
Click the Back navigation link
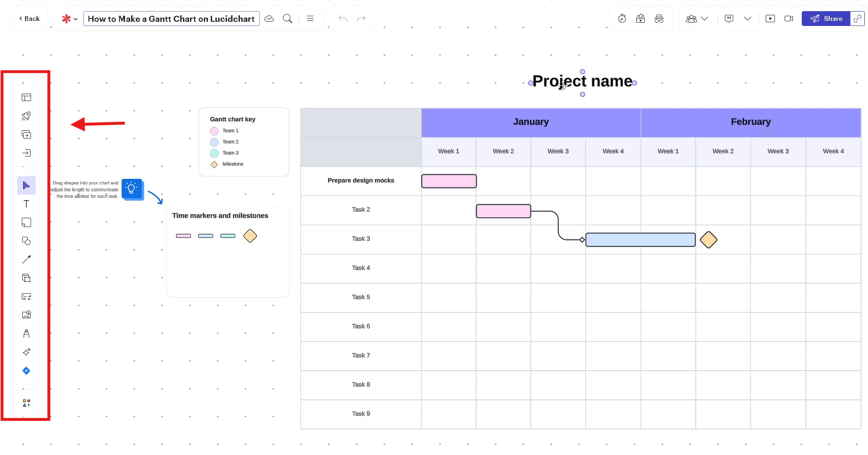click(x=29, y=19)
